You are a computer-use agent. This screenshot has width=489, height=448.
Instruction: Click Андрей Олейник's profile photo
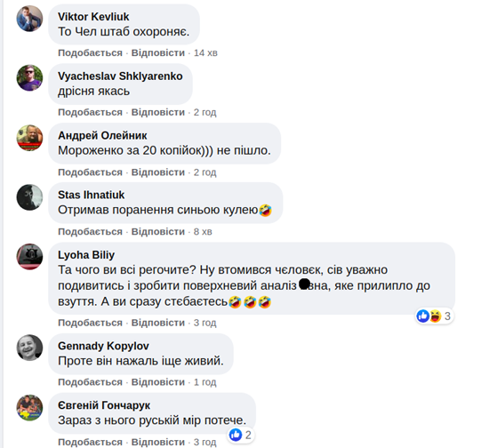29,138
